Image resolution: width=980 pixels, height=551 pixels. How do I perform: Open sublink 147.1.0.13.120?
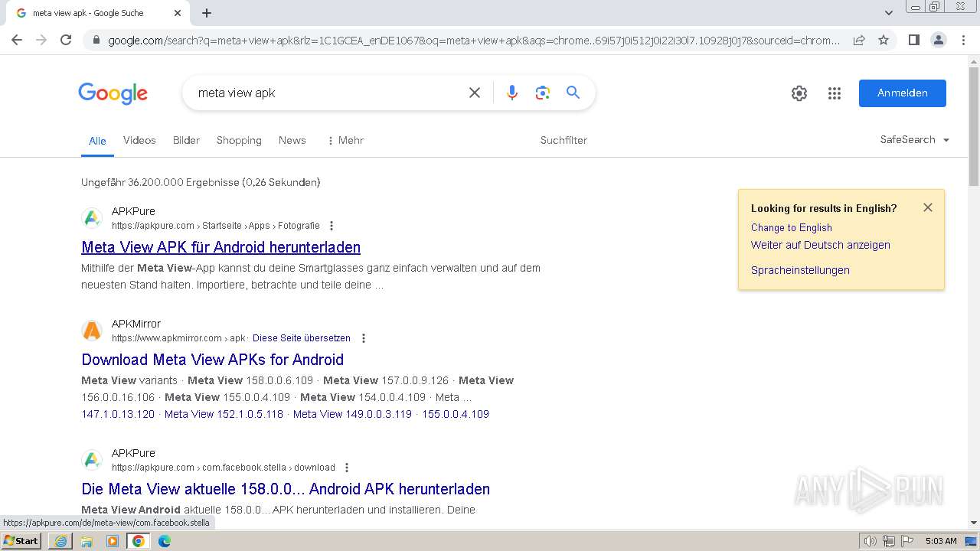point(118,414)
